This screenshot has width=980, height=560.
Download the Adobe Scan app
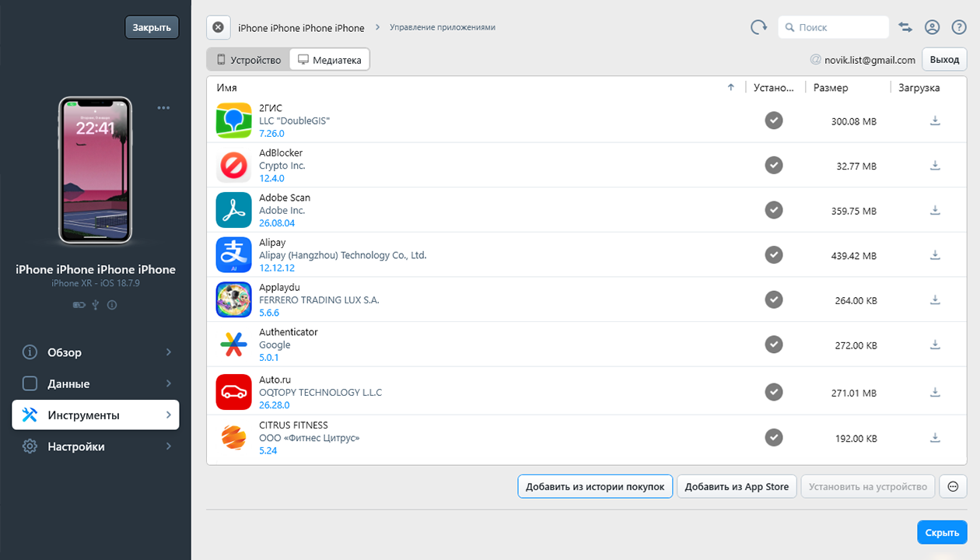pyautogui.click(x=935, y=210)
